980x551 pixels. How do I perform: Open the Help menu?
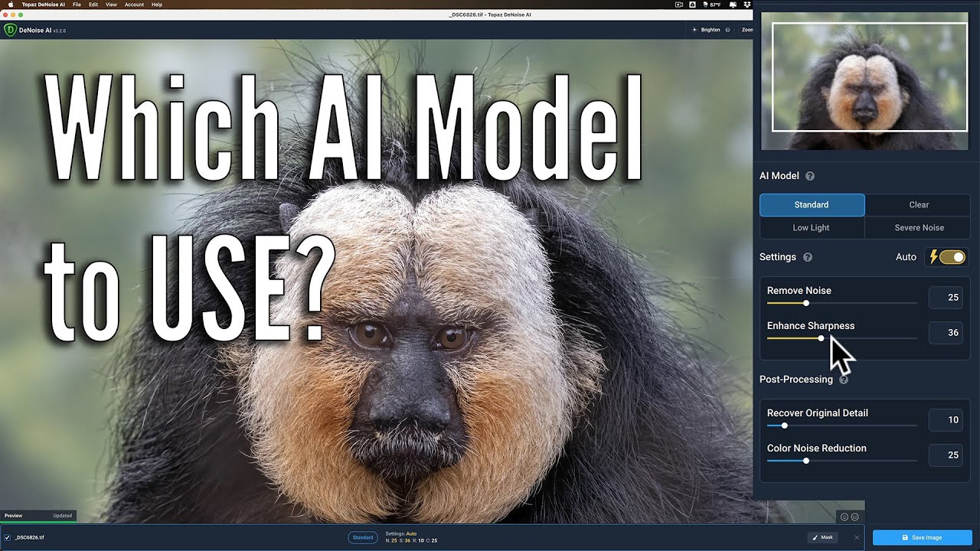157,5
